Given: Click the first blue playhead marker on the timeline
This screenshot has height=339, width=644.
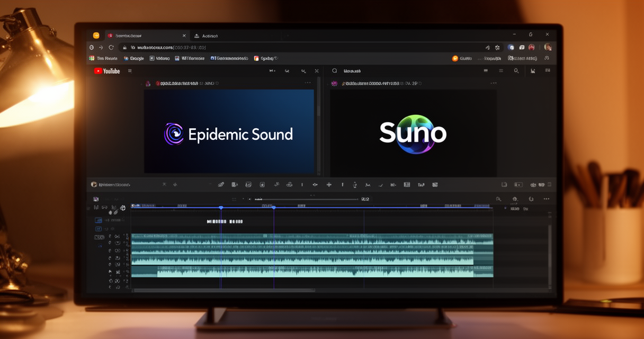Looking at the screenshot, I should coord(221,208).
